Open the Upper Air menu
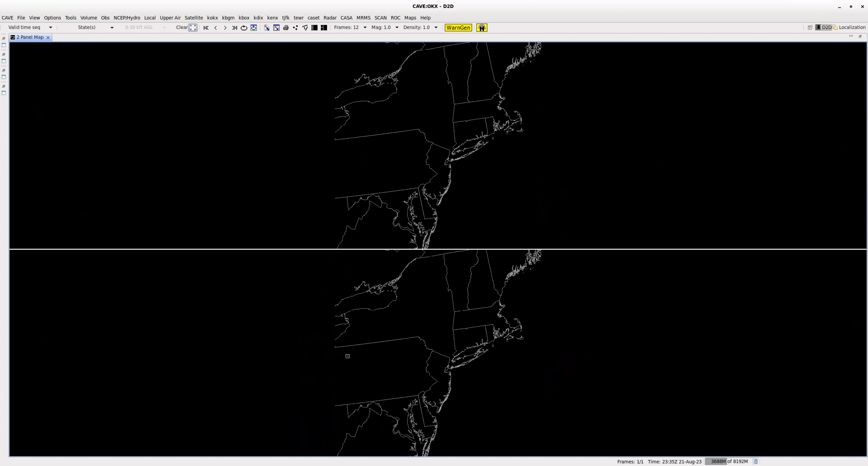The height and width of the screenshot is (466, 868). click(x=170, y=17)
